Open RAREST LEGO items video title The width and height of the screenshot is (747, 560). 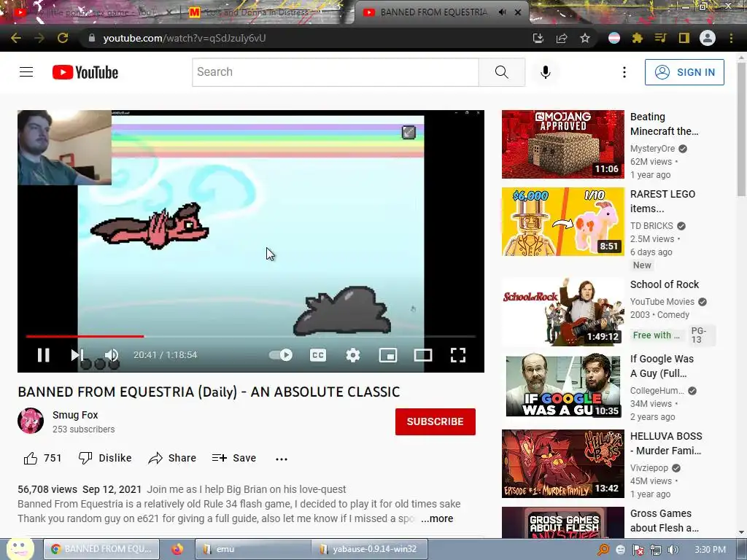[x=662, y=201]
